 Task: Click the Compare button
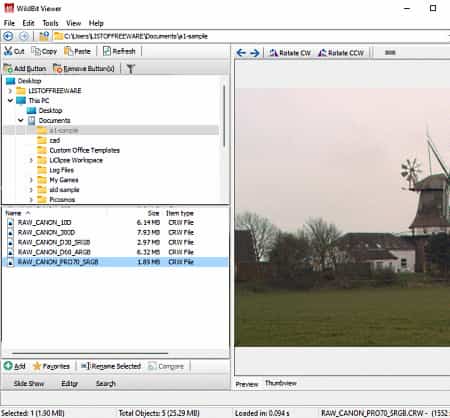pos(166,366)
